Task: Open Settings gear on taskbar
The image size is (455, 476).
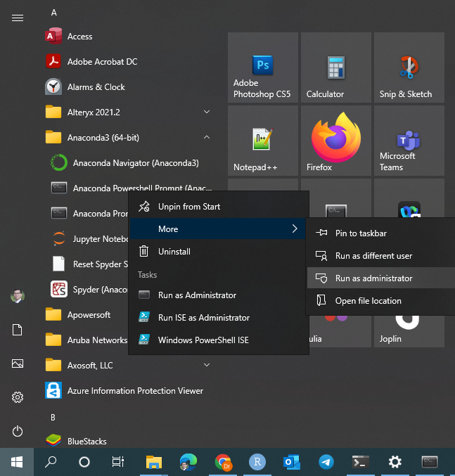Action: tap(395, 462)
